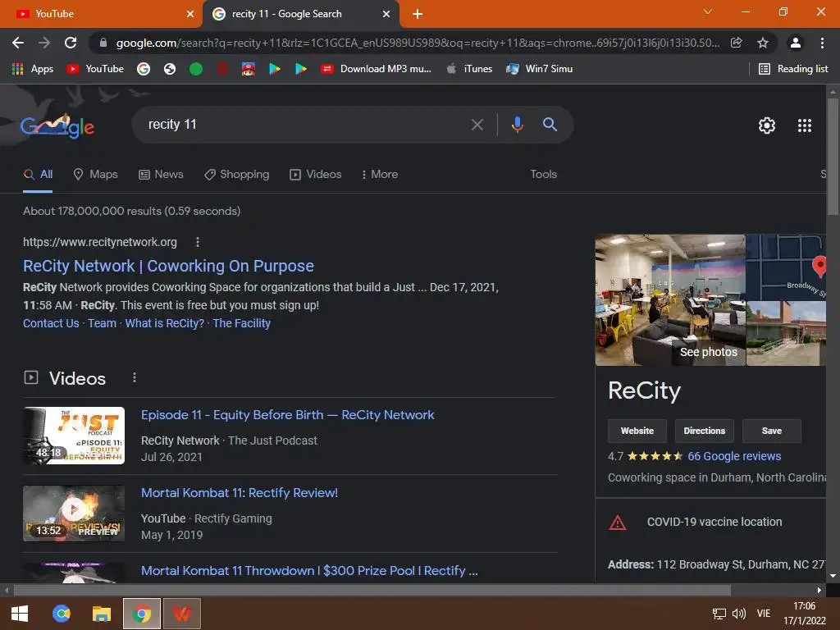The height and width of the screenshot is (630, 840).
Task: Start voice search with the microphone
Action: coord(517,125)
